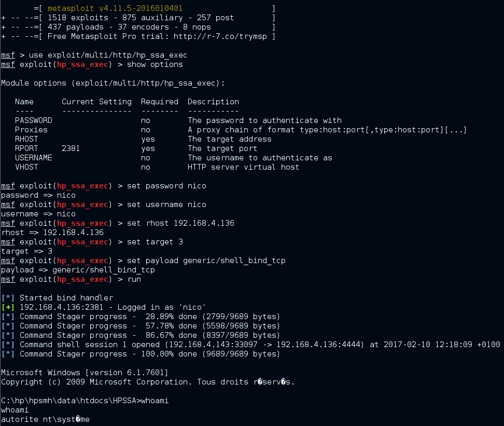Click the timestamp "2017-02-10 12:18:09 +0100"
The width and height of the screenshot is (504, 426).
point(442,344)
